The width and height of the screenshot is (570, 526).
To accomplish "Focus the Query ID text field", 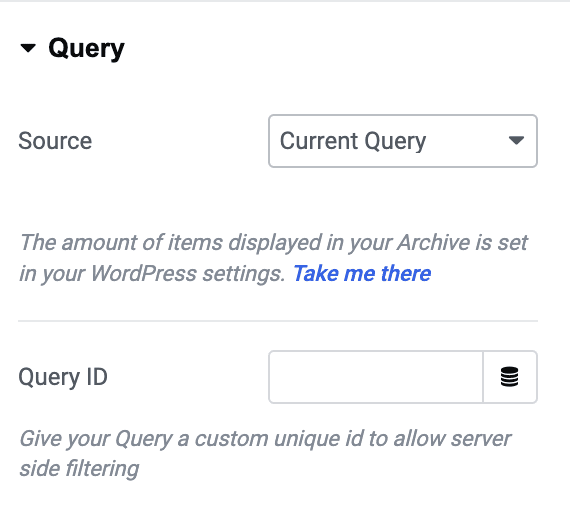I will (376, 377).
